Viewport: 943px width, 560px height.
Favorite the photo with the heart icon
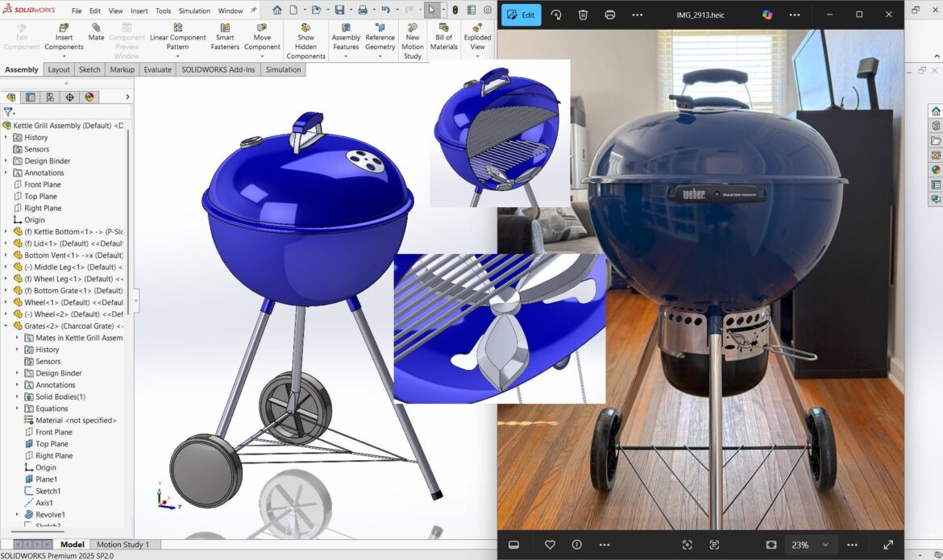click(550, 545)
